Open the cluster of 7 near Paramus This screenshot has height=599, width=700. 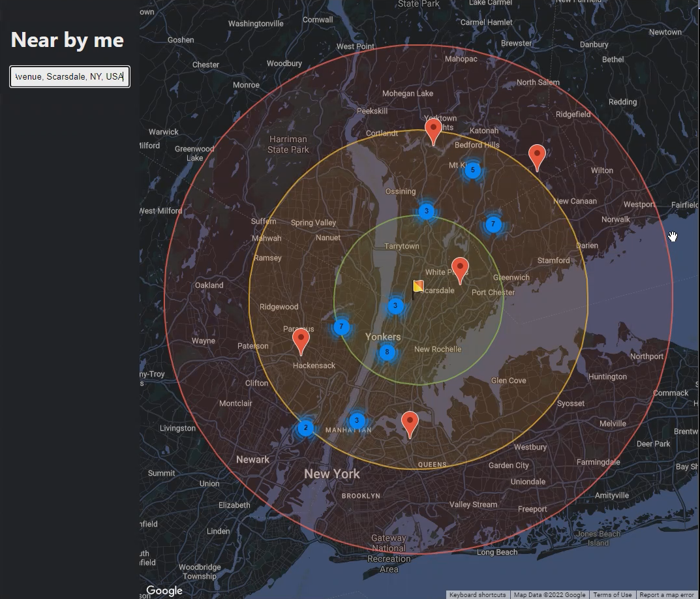341,326
